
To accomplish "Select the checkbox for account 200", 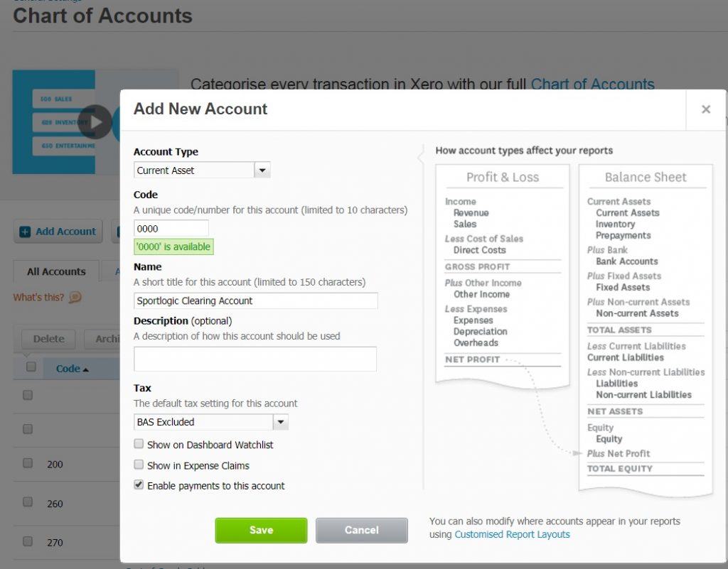I will [28, 463].
